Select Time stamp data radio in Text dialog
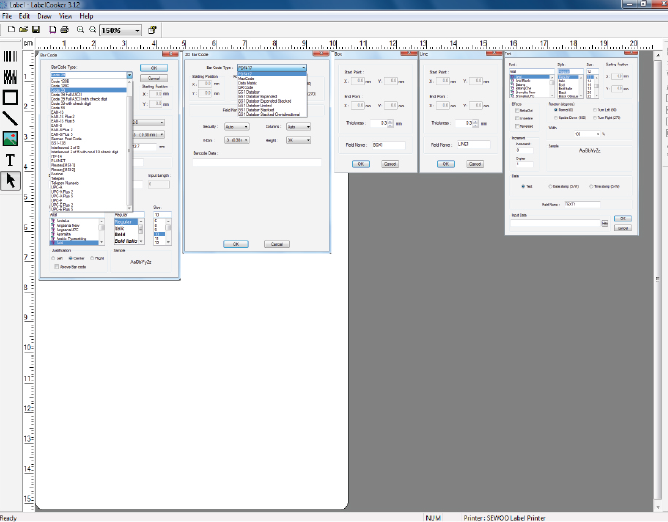 pos(591,187)
